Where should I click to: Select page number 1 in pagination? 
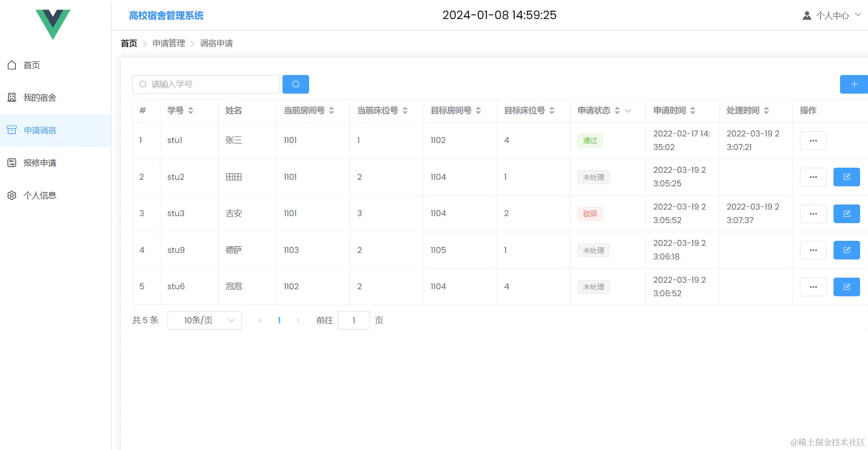click(279, 320)
